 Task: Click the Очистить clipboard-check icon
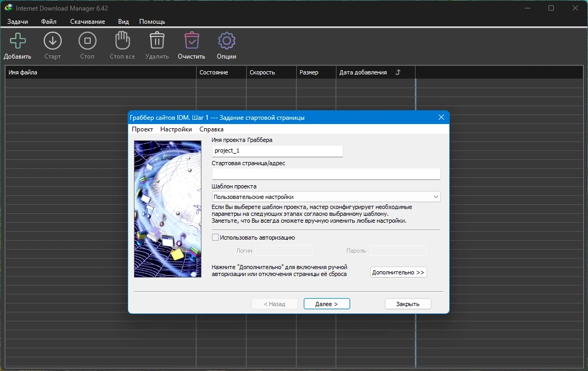(x=191, y=40)
